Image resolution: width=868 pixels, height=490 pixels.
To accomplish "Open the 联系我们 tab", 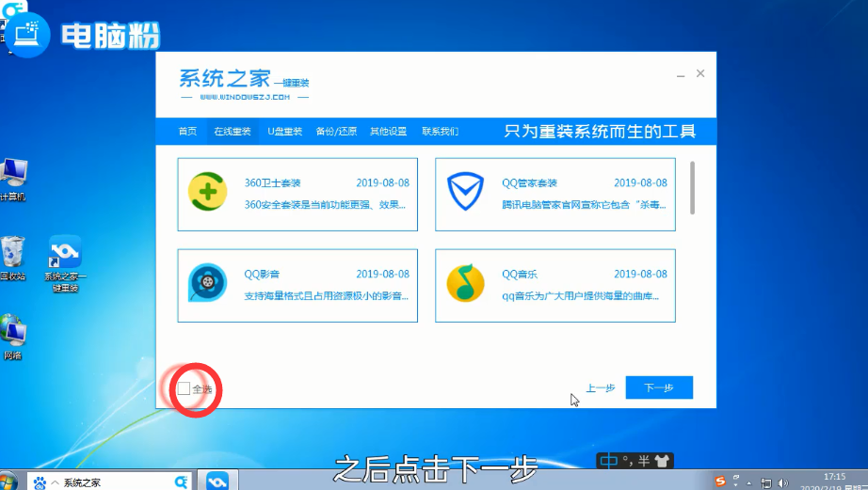I will [440, 131].
